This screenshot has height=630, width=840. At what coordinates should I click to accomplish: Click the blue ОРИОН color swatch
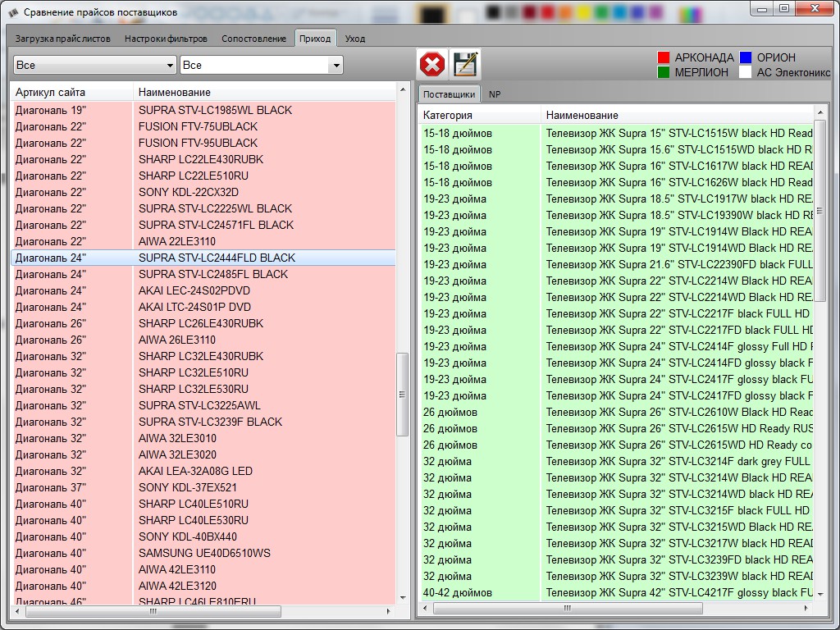tap(745, 57)
